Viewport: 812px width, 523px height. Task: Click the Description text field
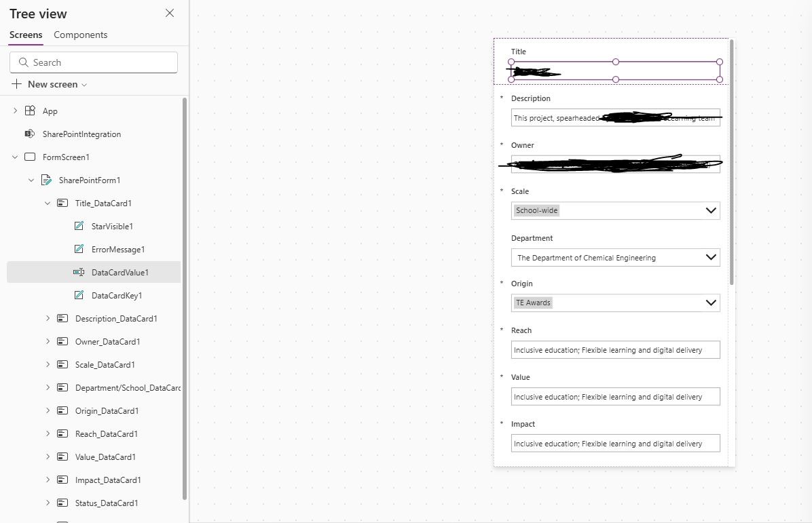click(x=615, y=117)
